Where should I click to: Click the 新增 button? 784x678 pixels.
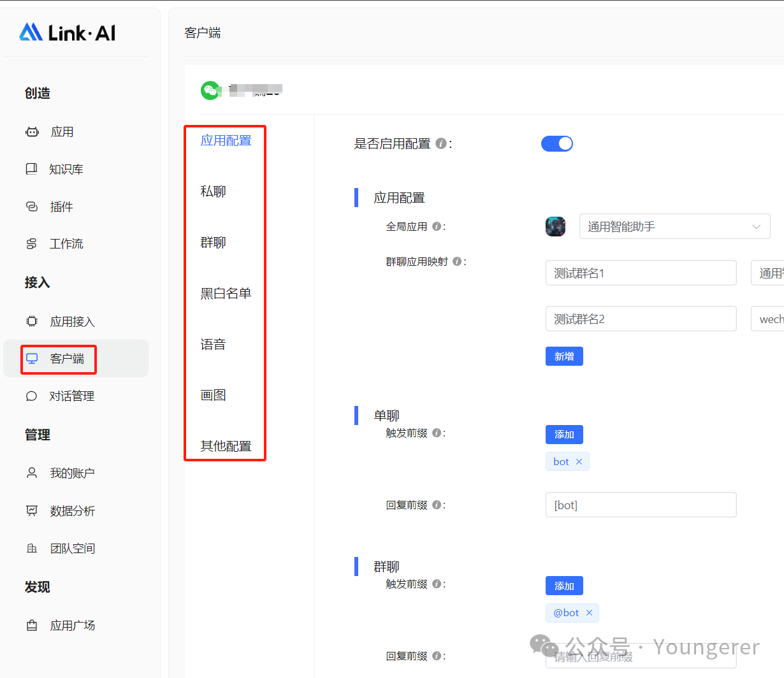click(564, 356)
